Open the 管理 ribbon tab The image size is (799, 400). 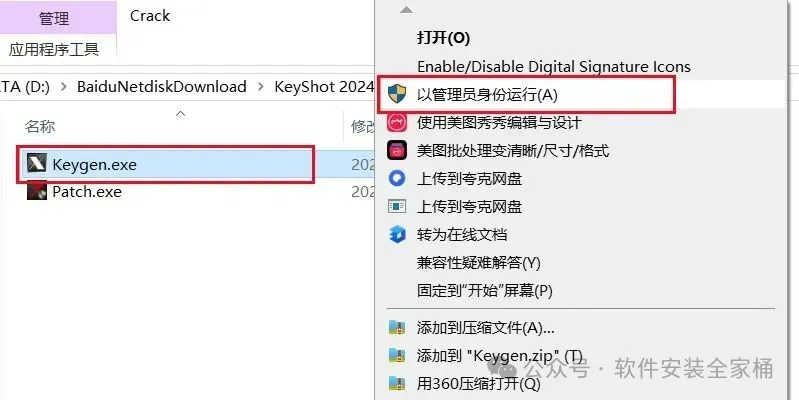point(54,18)
